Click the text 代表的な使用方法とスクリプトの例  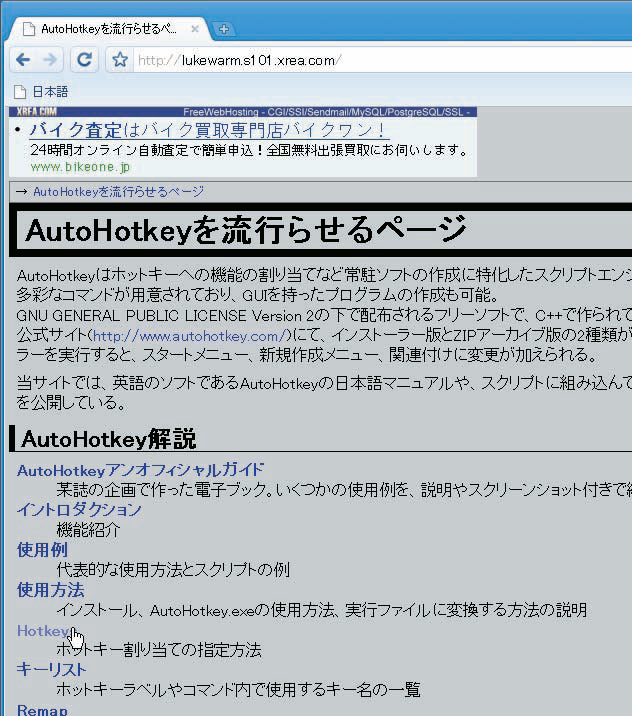173,569
